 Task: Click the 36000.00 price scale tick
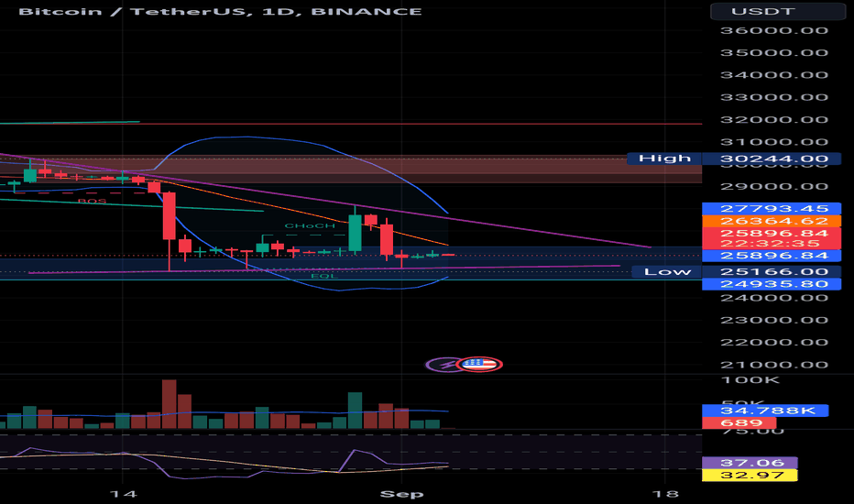774,30
